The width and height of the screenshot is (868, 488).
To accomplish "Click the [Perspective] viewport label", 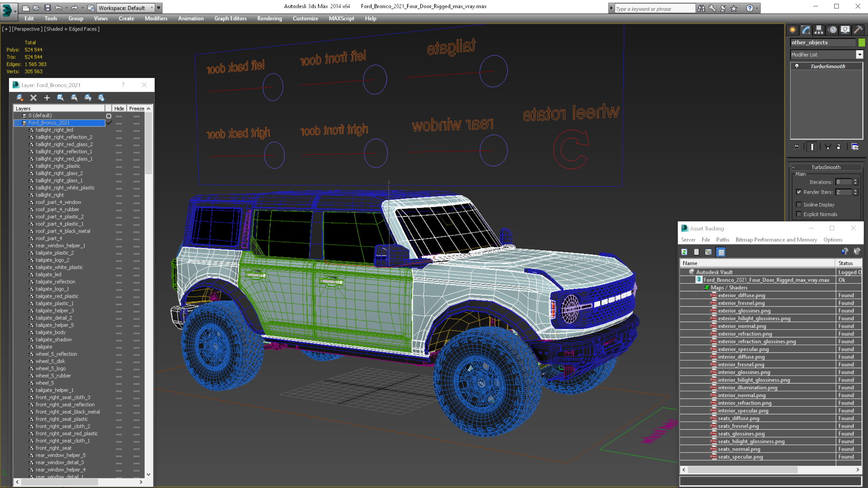I will pyautogui.click(x=27, y=29).
